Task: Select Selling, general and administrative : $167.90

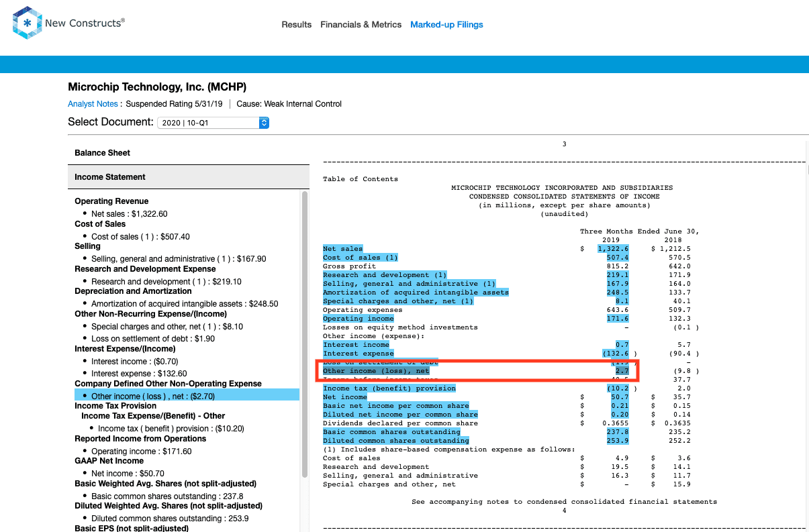Action: tap(179, 259)
